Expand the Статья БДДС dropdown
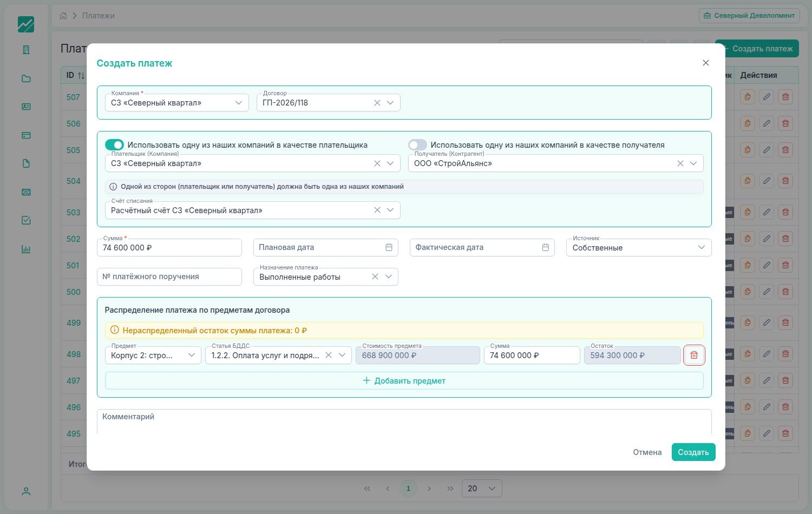Image resolution: width=812 pixels, height=514 pixels. 342,355
